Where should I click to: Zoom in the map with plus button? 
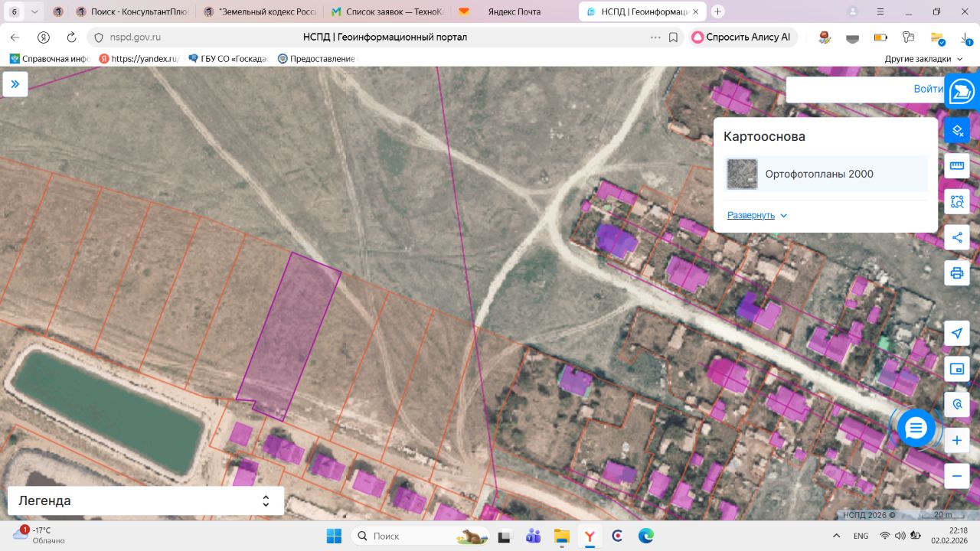tap(957, 441)
